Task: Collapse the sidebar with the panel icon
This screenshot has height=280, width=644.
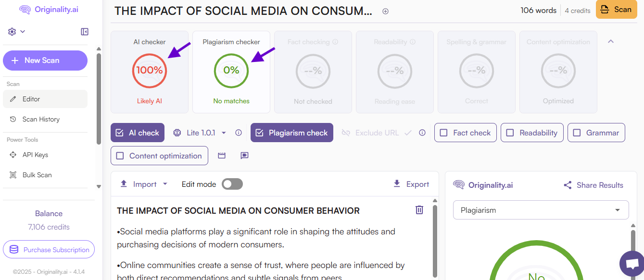Action: click(x=85, y=32)
